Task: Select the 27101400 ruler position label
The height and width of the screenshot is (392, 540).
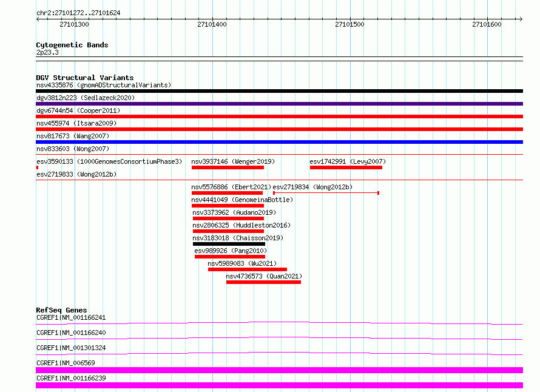Action: 212,24
